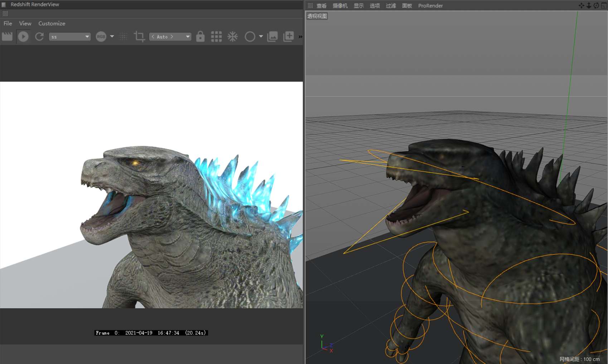Screen dimensions: 608x364
Task: Click the 网格间距 : 100 cm label
Action: pyautogui.click(x=580, y=359)
